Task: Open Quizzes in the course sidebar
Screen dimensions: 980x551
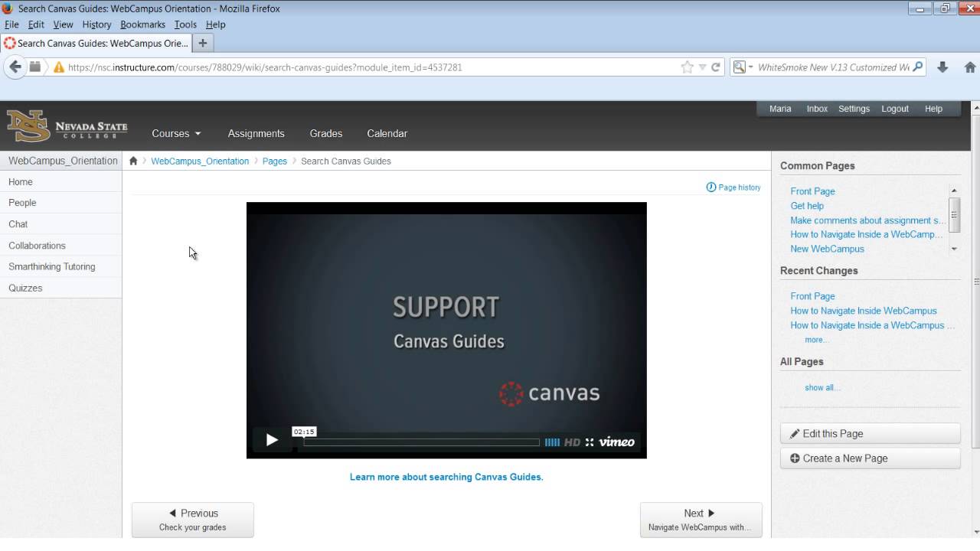Action: pyautogui.click(x=61, y=288)
